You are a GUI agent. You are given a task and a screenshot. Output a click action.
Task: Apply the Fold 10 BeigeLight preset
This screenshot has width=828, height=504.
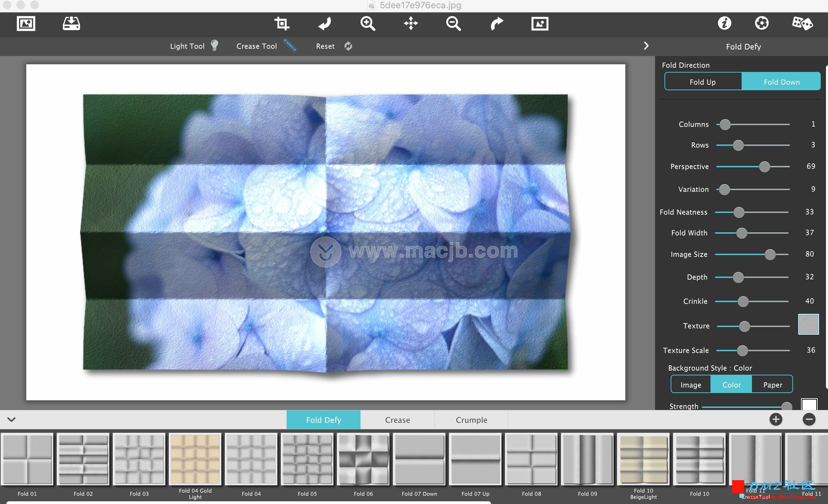click(x=643, y=459)
